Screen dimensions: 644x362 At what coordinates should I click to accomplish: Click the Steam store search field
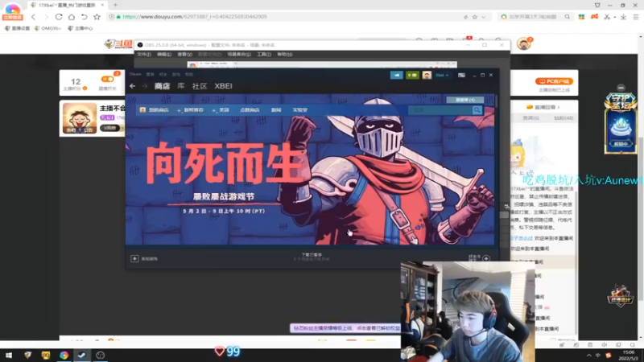(440, 110)
